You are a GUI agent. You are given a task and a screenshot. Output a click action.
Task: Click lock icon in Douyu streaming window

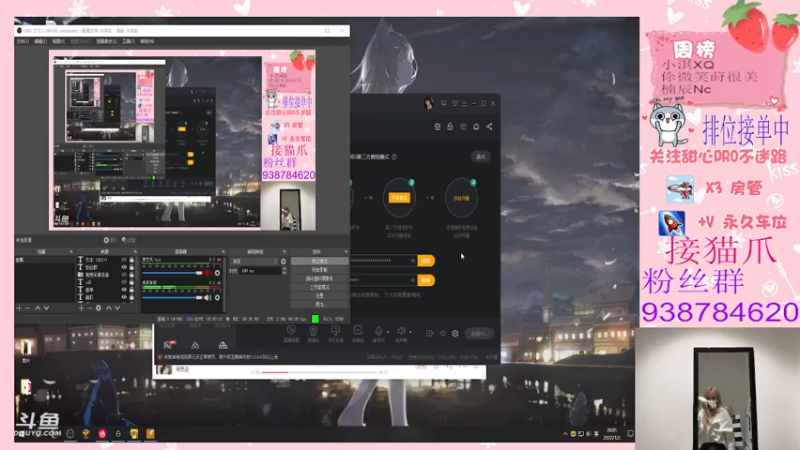click(450, 127)
